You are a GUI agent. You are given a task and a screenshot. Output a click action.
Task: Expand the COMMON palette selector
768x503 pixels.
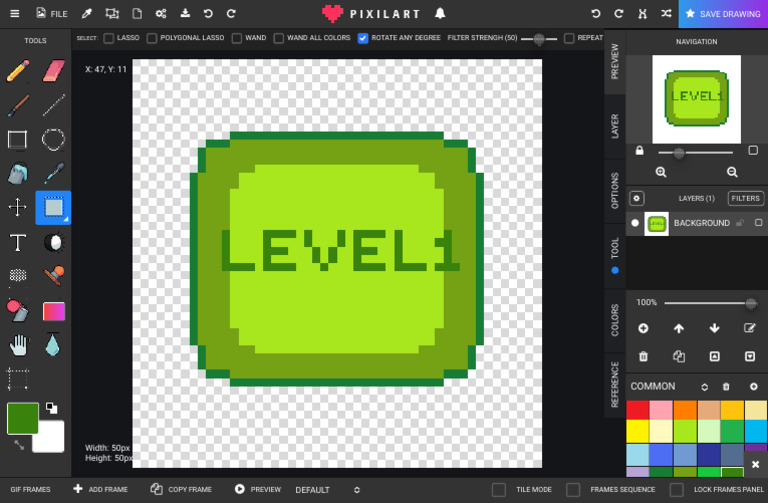click(x=704, y=387)
